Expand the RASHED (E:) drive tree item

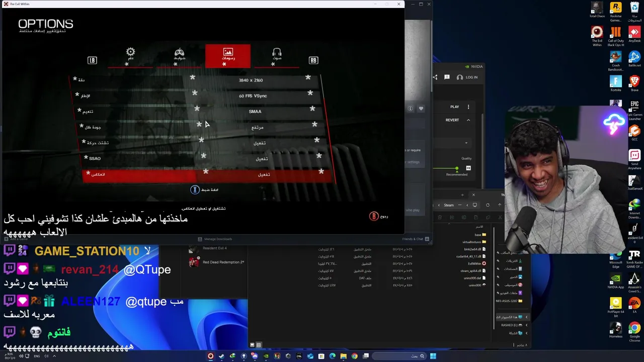527,325
